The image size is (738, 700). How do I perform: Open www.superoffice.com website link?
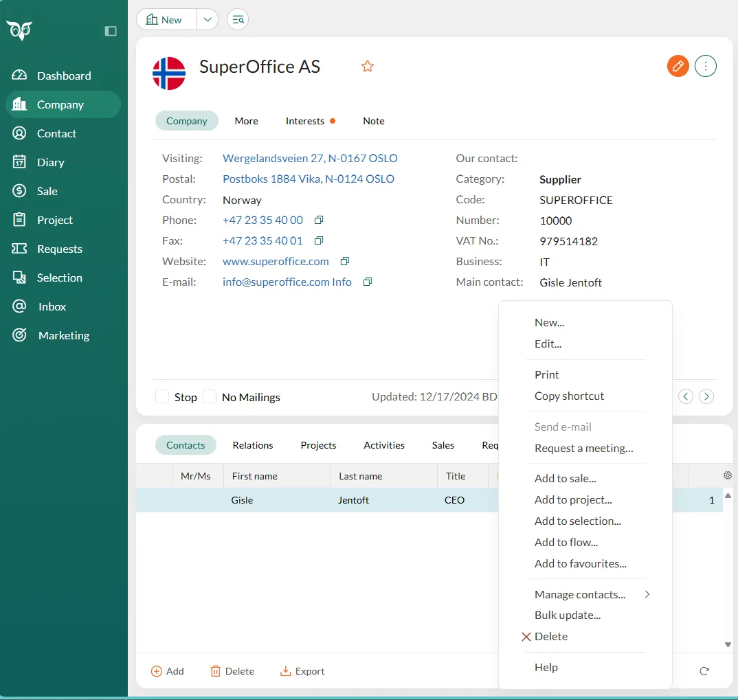point(276,262)
